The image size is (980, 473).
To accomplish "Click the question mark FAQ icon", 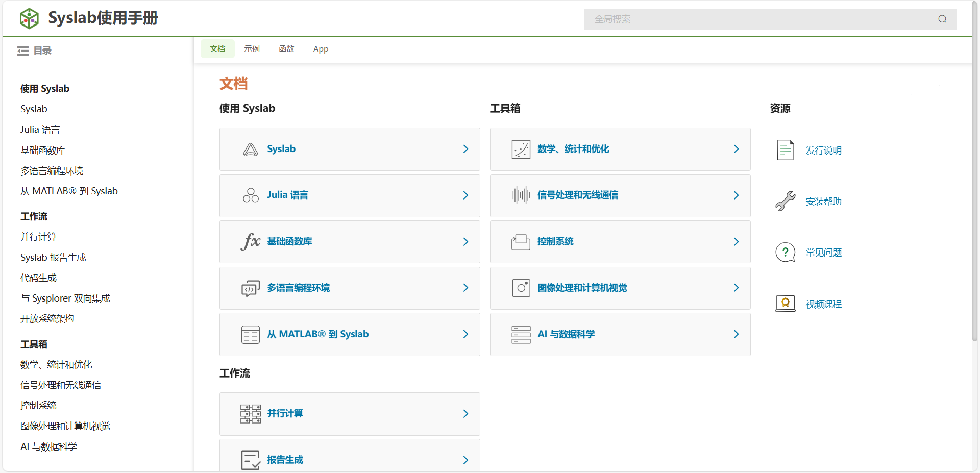I will point(785,252).
